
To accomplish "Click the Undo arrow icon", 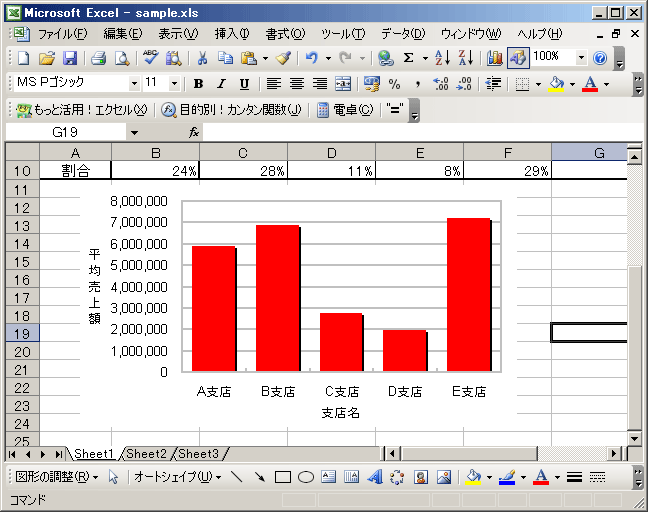I will [x=312, y=58].
